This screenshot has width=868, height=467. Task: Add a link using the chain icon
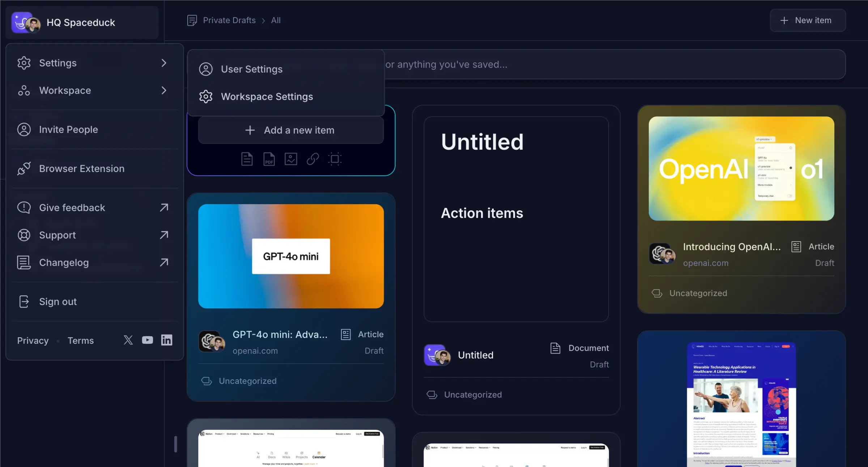click(313, 159)
